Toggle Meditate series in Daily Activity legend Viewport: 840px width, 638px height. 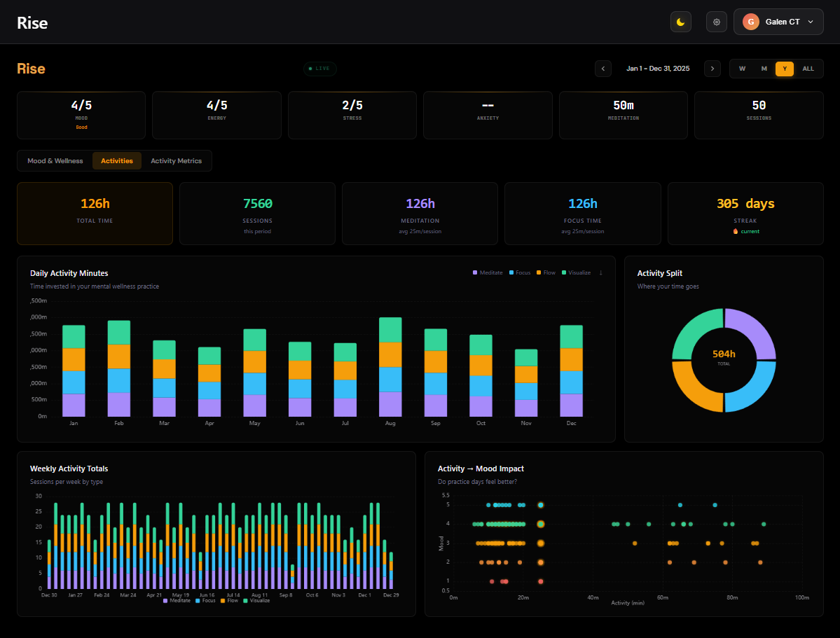pos(488,272)
